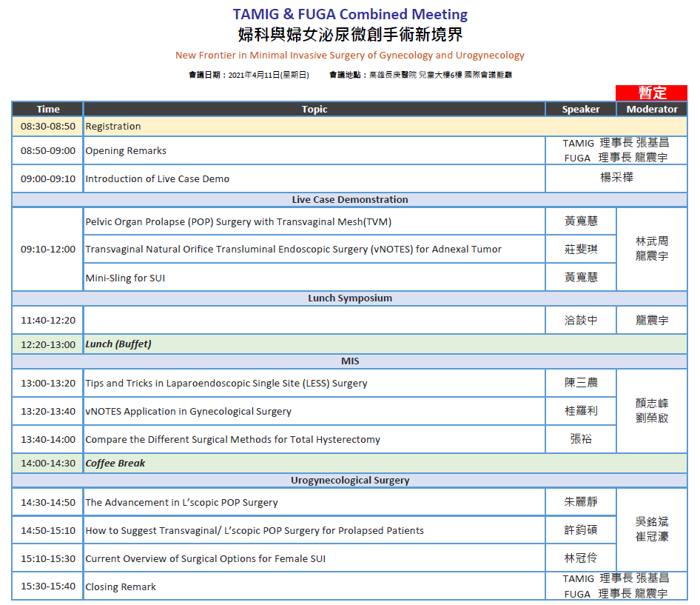Select the "13:20-13:40" time cell
The image size is (700, 605).
coord(48,412)
